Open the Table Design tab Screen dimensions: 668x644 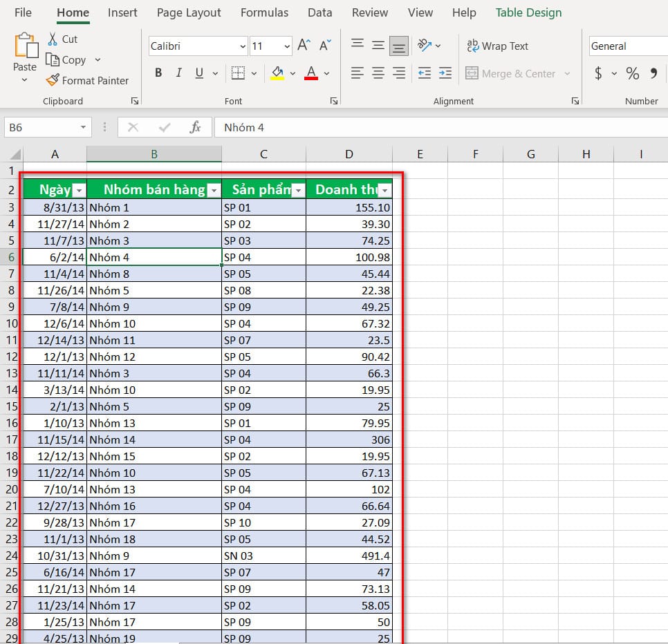[x=528, y=12]
